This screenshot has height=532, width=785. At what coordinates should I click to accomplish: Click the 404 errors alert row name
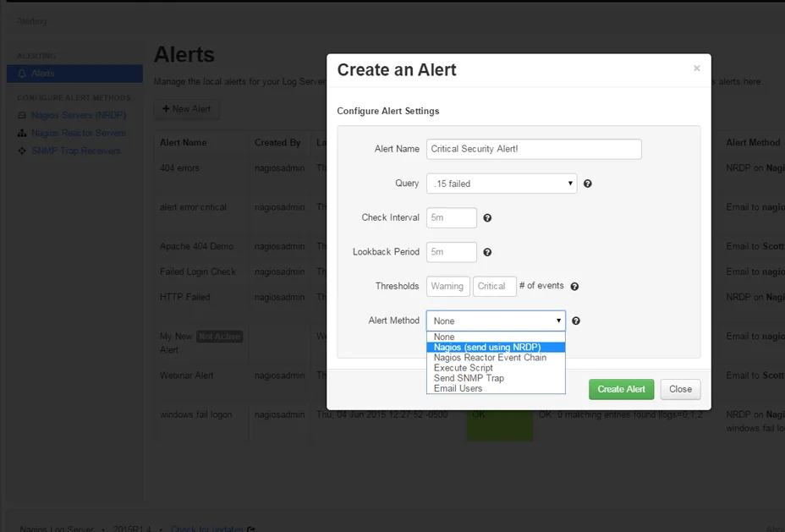pyautogui.click(x=179, y=168)
